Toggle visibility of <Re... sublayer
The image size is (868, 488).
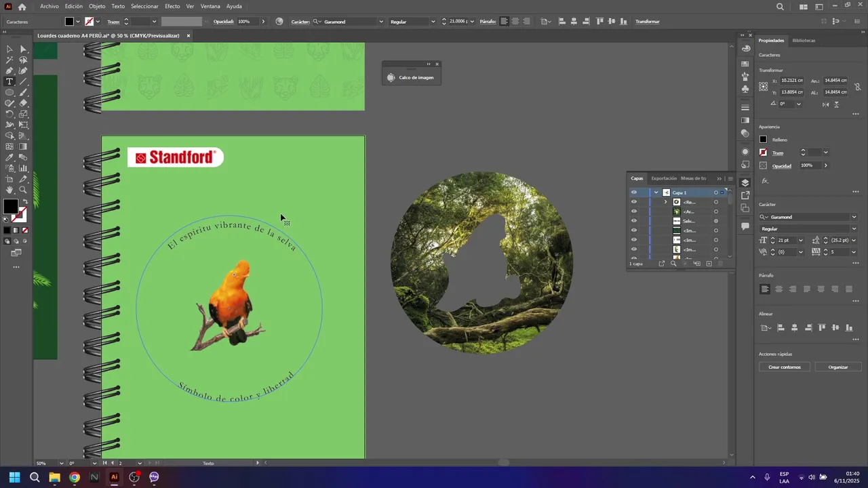tap(634, 202)
